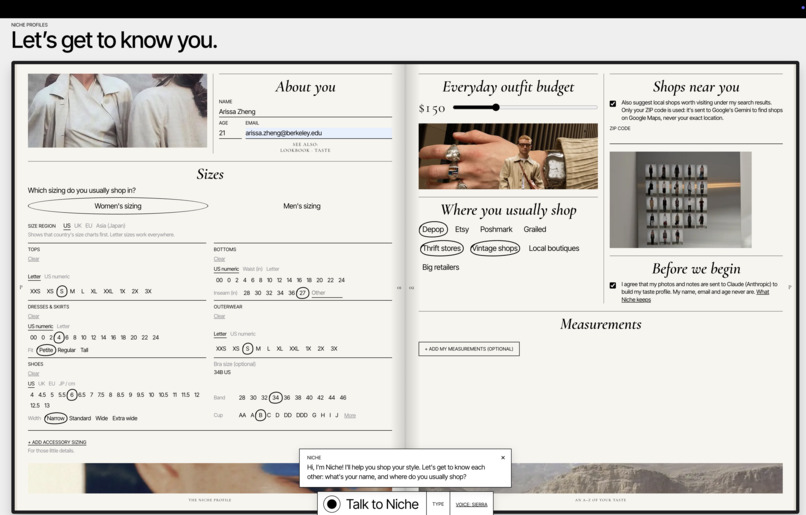The image size is (806, 515).
Task: Select Etsy shop option
Action: (x=462, y=229)
